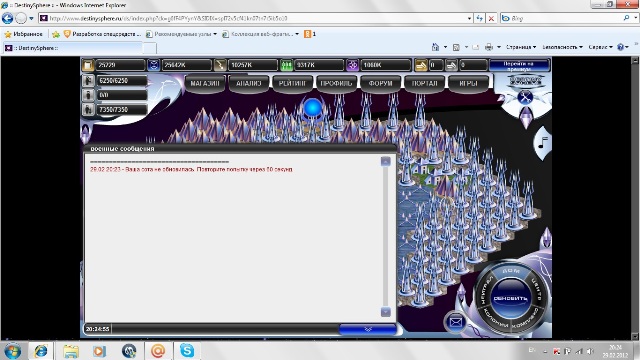Image resolution: width=640 pixels, height=360 pixels.
Task: Click the premium upgrade button in the resource bar
Action: (519, 66)
